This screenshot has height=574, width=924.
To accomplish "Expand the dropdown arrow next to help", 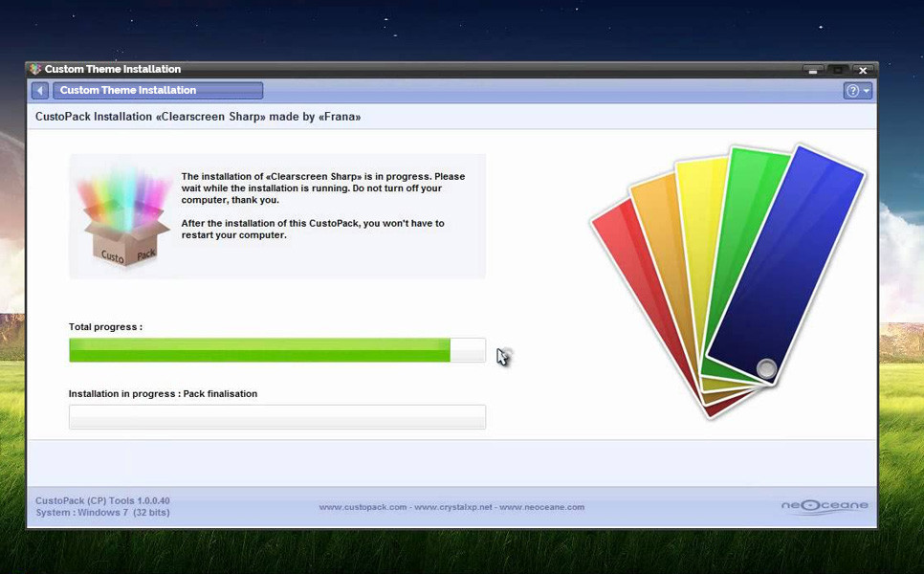I will (x=867, y=91).
